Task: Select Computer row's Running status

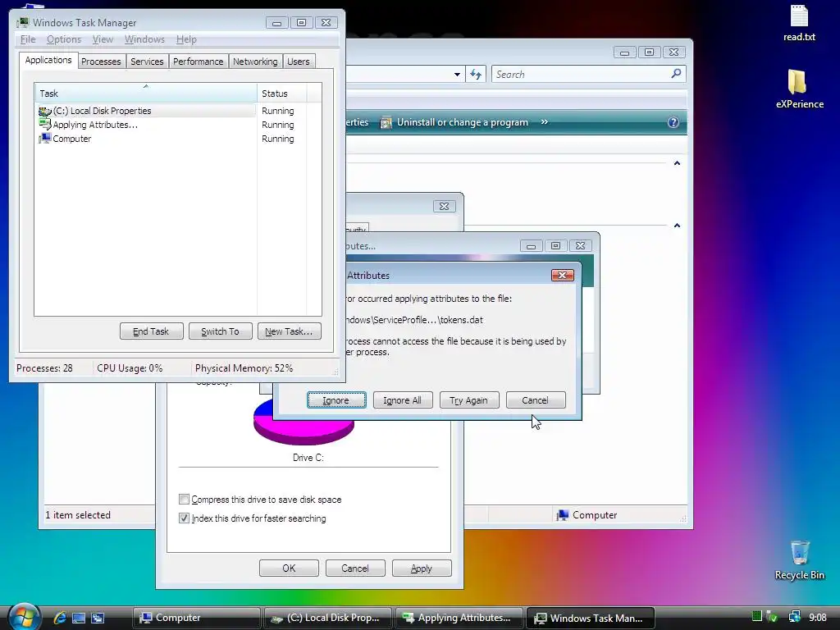Action: pos(277,138)
